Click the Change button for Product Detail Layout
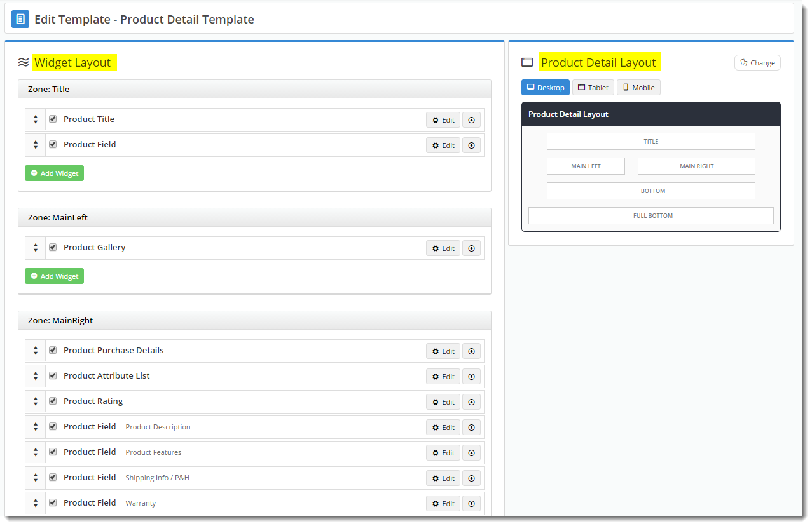The image size is (812, 526). [x=757, y=63]
